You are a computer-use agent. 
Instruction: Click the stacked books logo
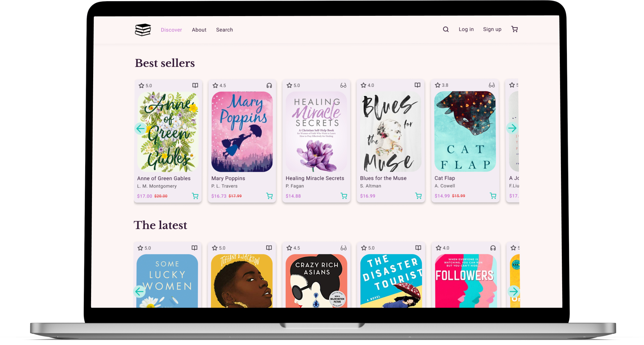pos(143,30)
